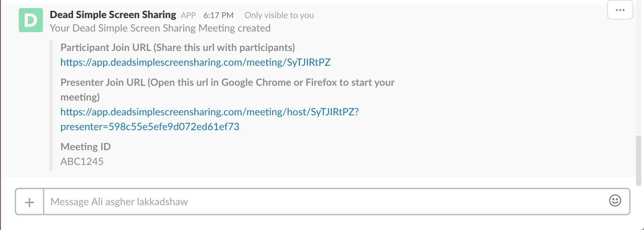Screen dimensions: 644x230
Task: Click the "Meeting ID" heading
Action: click(x=86, y=147)
